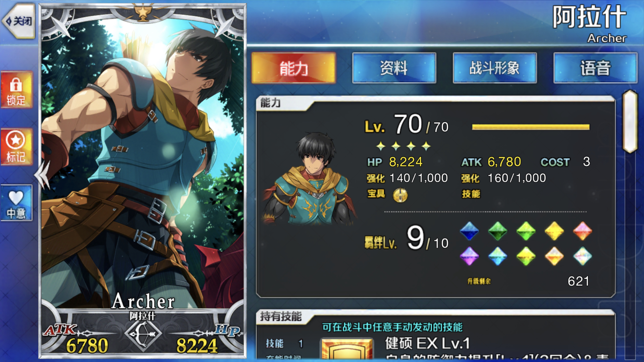Open the 战斗形象 battle sprite tab
This screenshot has height=362, width=644.
click(495, 68)
